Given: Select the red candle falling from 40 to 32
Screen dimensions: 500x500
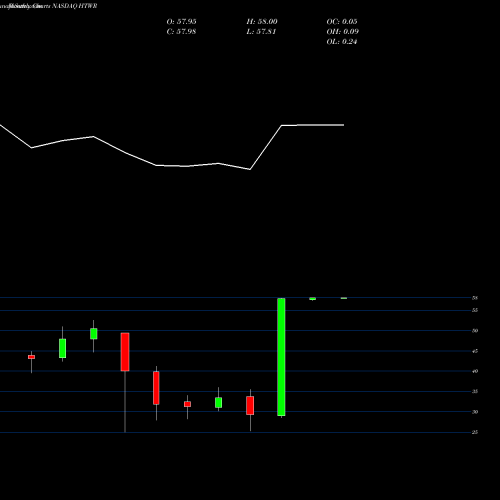Looking at the screenshot, I should click(156, 388).
